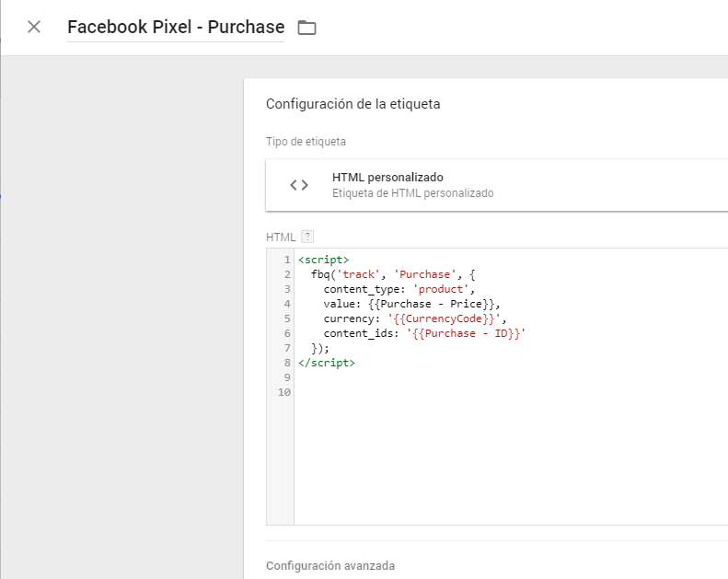The height and width of the screenshot is (579, 728).
Task: Open the HTML help question mark icon
Action: click(307, 237)
